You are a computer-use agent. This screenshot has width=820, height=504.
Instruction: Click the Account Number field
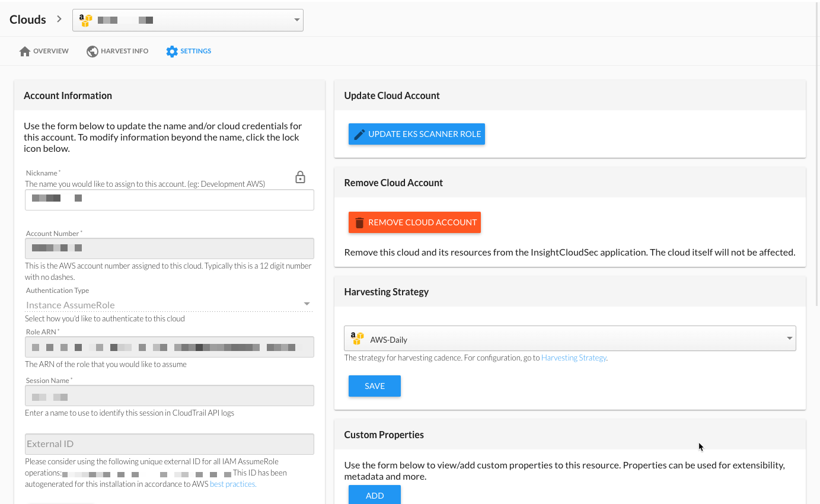(169, 248)
